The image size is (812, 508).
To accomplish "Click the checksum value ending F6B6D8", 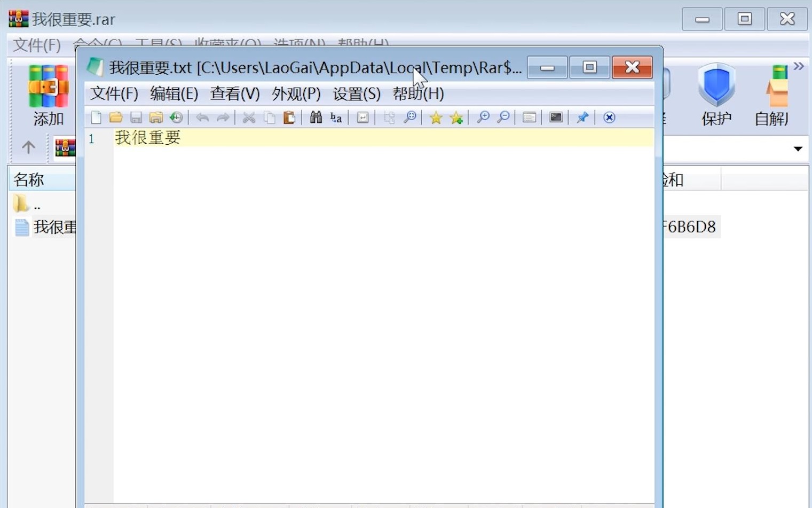I will [x=689, y=227].
